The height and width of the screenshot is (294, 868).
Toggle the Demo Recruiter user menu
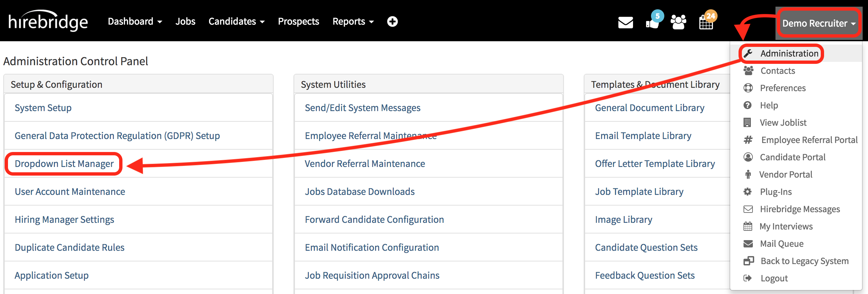pos(818,23)
